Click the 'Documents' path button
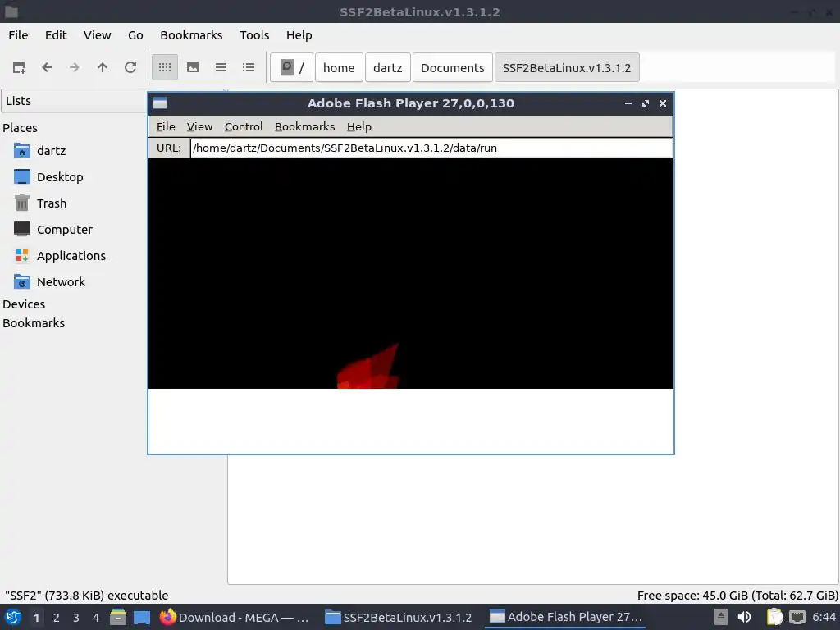The image size is (840, 630). (453, 67)
